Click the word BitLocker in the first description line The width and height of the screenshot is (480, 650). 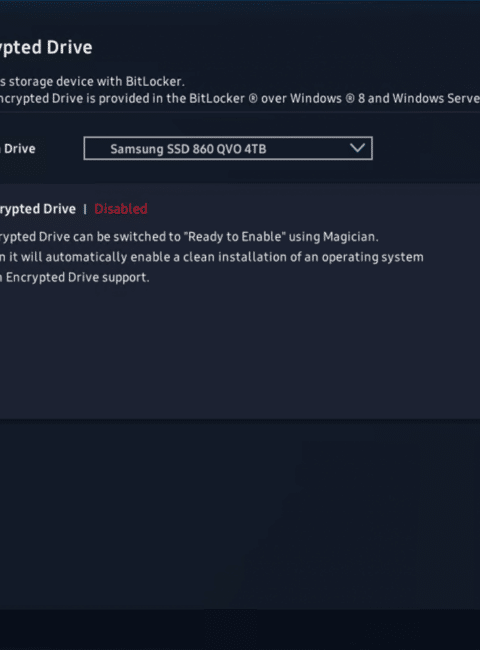155,81
